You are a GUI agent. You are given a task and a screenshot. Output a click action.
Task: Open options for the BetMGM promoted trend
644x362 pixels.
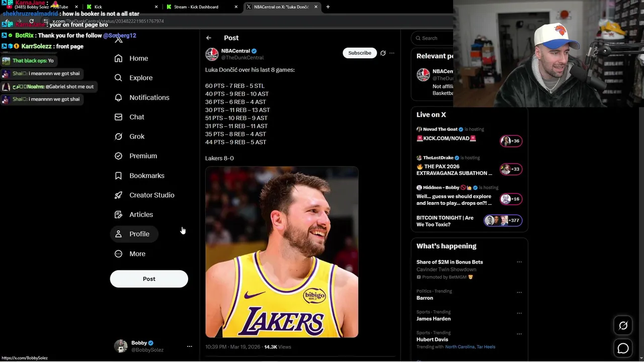pyautogui.click(x=519, y=262)
